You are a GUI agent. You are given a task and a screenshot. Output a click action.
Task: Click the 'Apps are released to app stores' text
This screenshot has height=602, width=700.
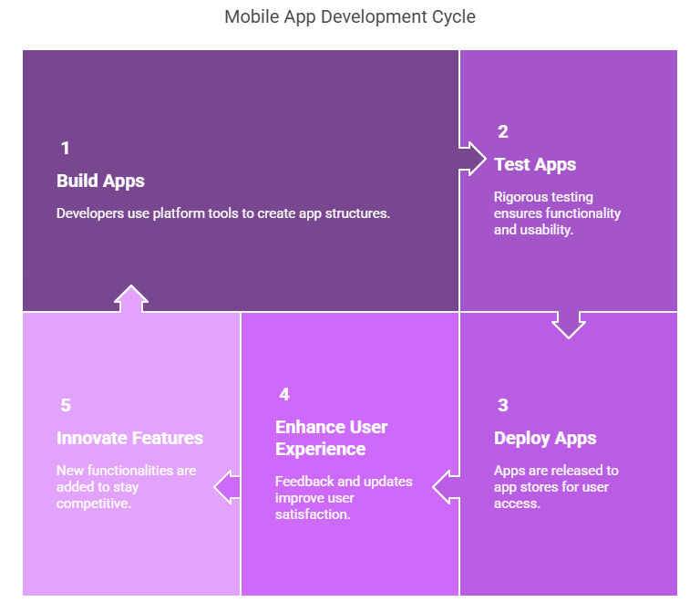pyautogui.click(x=556, y=486)
